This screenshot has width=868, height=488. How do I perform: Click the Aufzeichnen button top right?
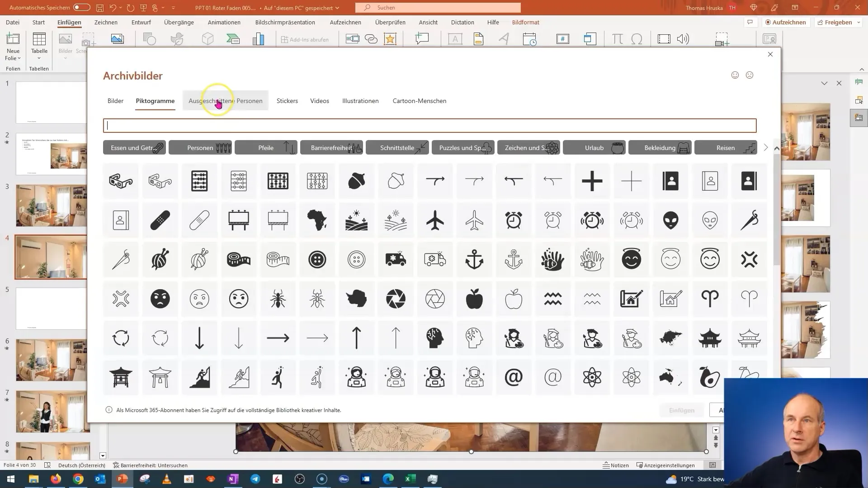(x=786, y=22)
